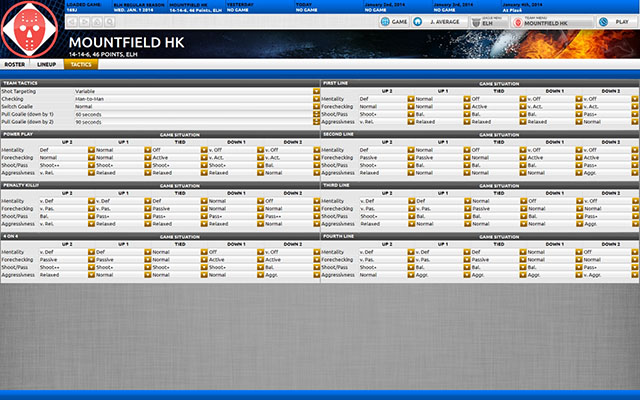The width and height of the screenshot is (640, 400).
Task: Open the MOUNTFIELD HK team menu
Action: (x=553, y=22)
